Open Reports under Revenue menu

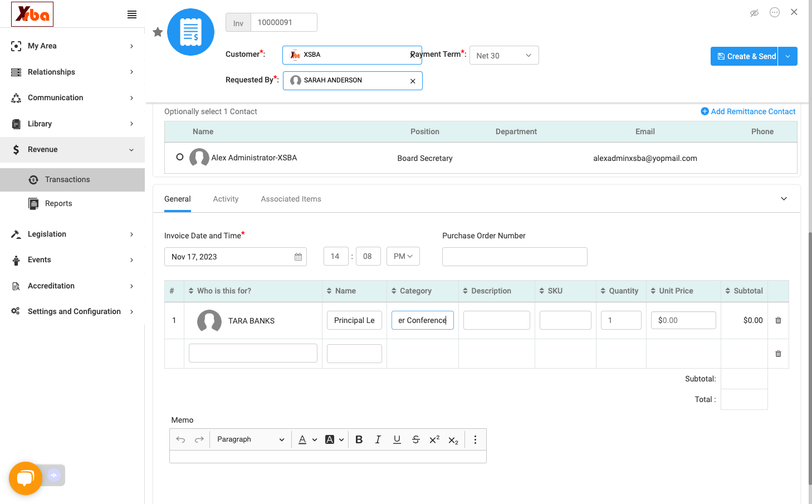coord(58,203)
